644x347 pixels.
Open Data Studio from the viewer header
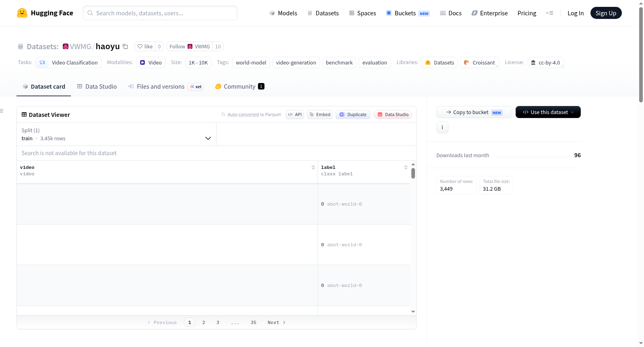coord(393,114)
